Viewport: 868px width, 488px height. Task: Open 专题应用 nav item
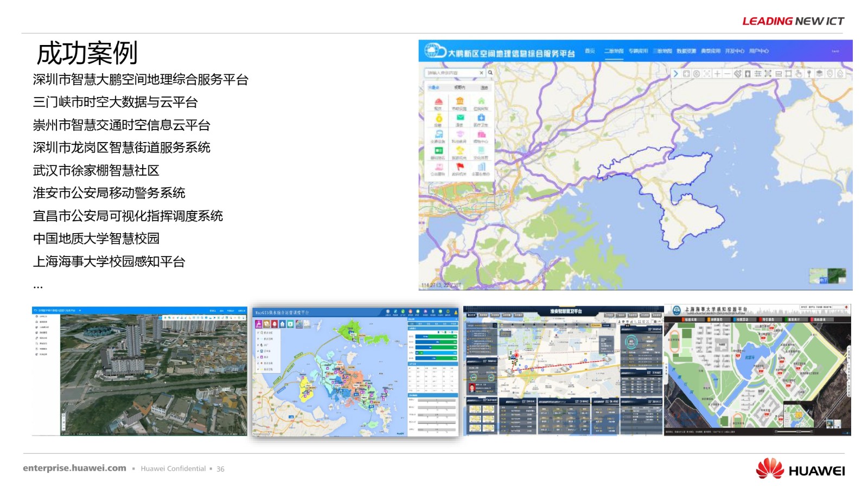[638, 51]
